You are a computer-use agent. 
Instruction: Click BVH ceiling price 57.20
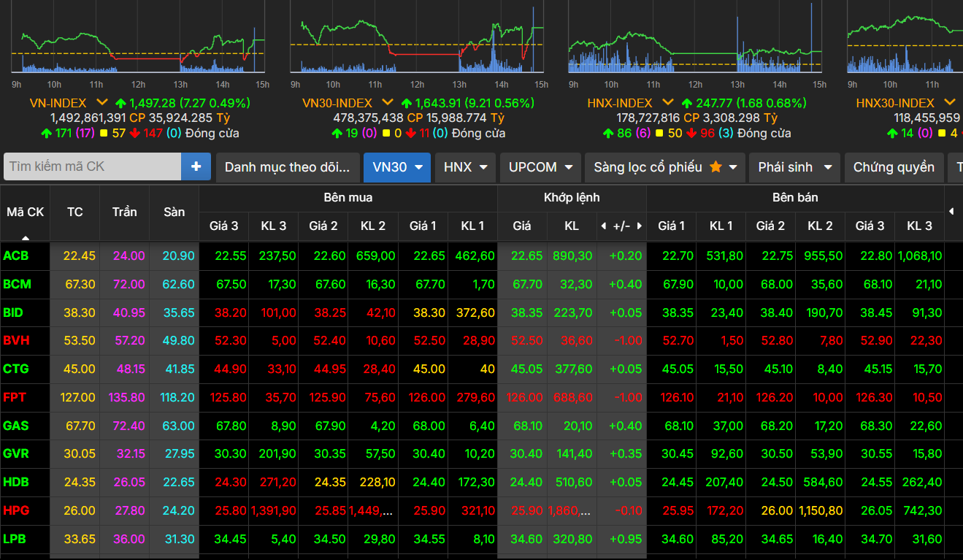point(129,341)
